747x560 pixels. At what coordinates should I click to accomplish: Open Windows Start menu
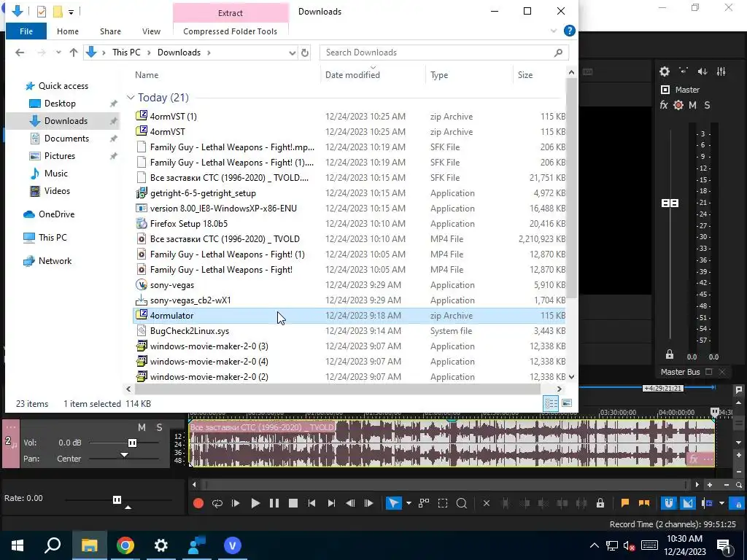point(18,545)
